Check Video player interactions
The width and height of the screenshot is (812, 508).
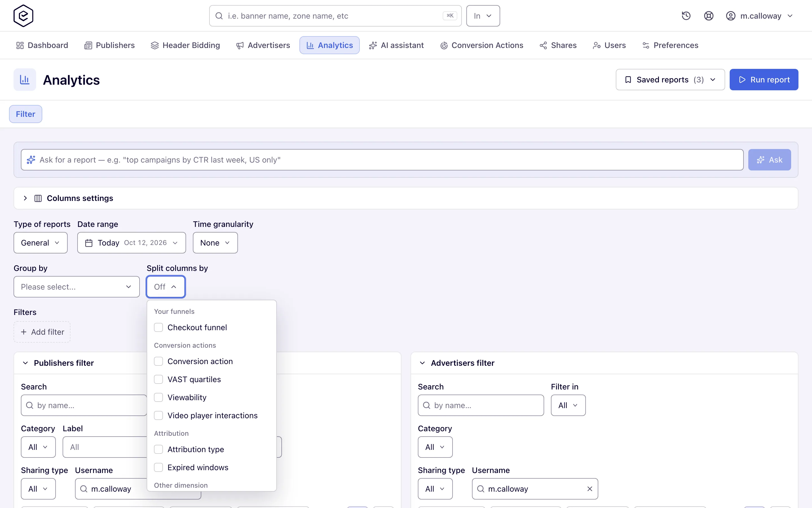click(x=158, y=416)
